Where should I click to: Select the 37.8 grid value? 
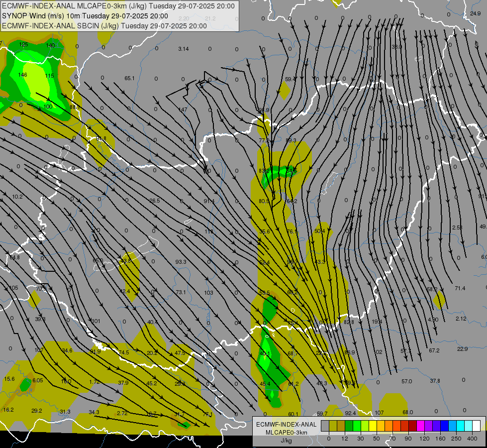pos(435,381)
